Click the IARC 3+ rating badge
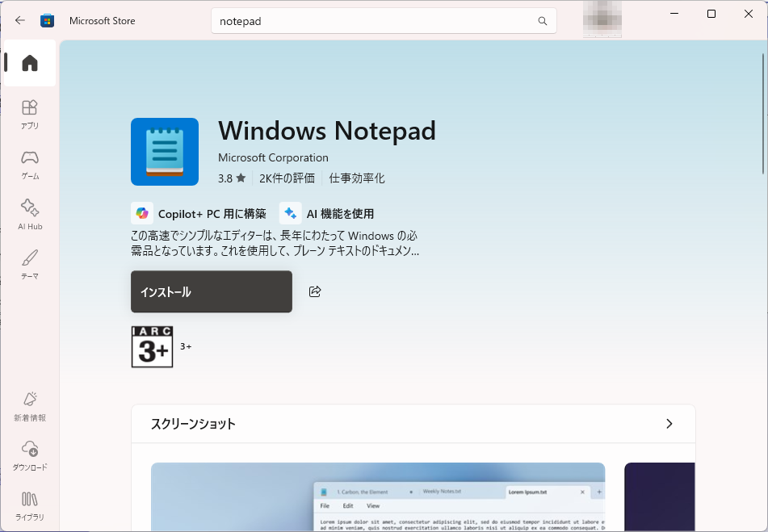The image size is (768, 532). 152,347
